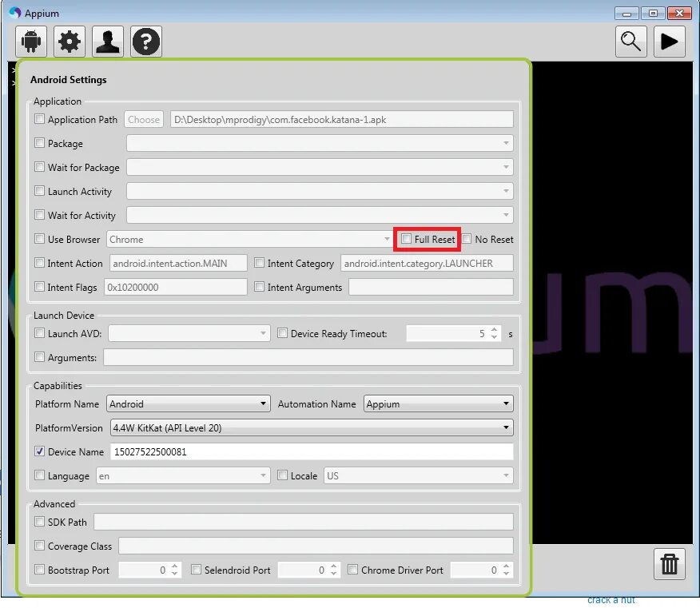Clear the log with trash icon
The width and height of the screenshot is (700, 608).
[669, 564]
